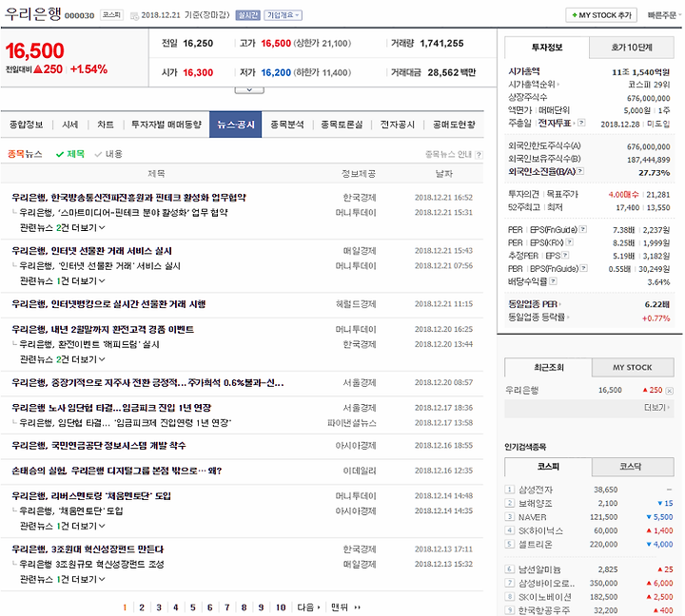Open article 리버스멘토링 '채움멘토단' 도입
685x616 pixels.
[91, 496]
